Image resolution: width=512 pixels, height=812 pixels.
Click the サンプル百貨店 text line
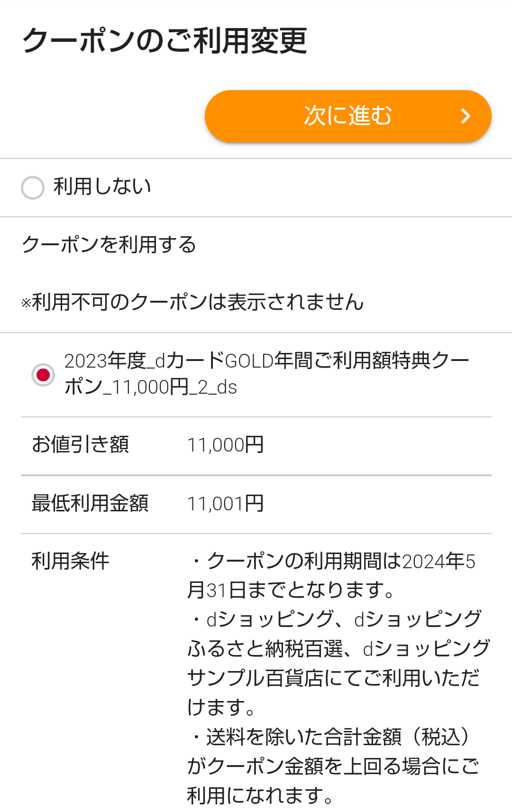333,678
